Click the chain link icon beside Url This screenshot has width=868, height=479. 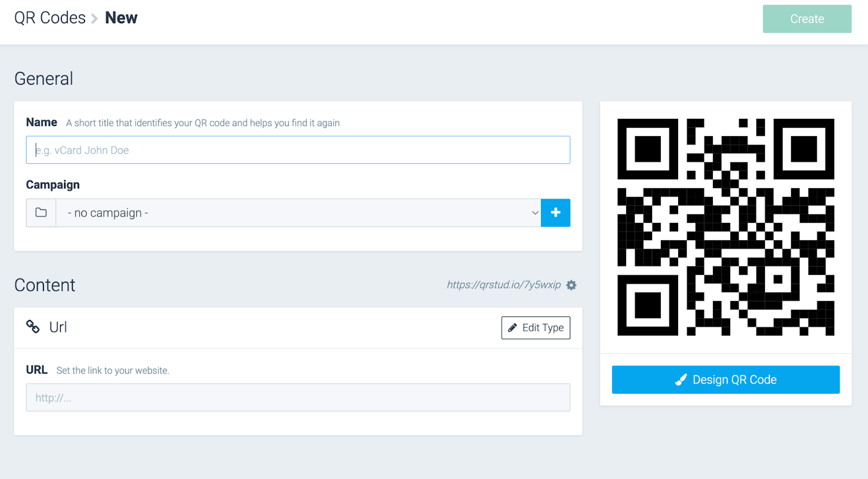33,327
